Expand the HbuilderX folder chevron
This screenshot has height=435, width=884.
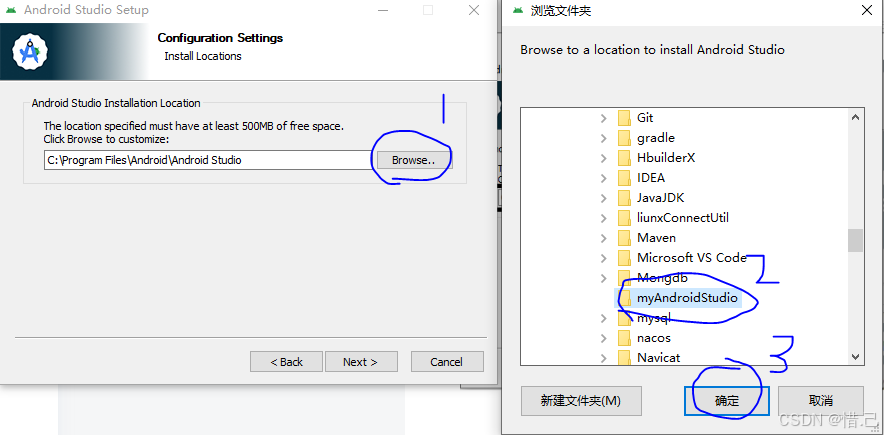(x=604, y=158)
